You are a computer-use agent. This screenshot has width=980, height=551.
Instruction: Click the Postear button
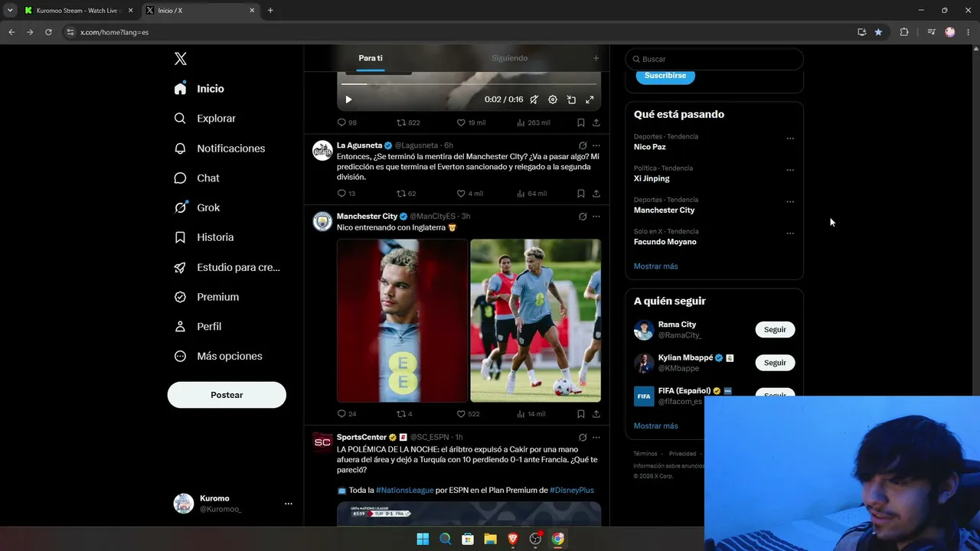(227, 395)
